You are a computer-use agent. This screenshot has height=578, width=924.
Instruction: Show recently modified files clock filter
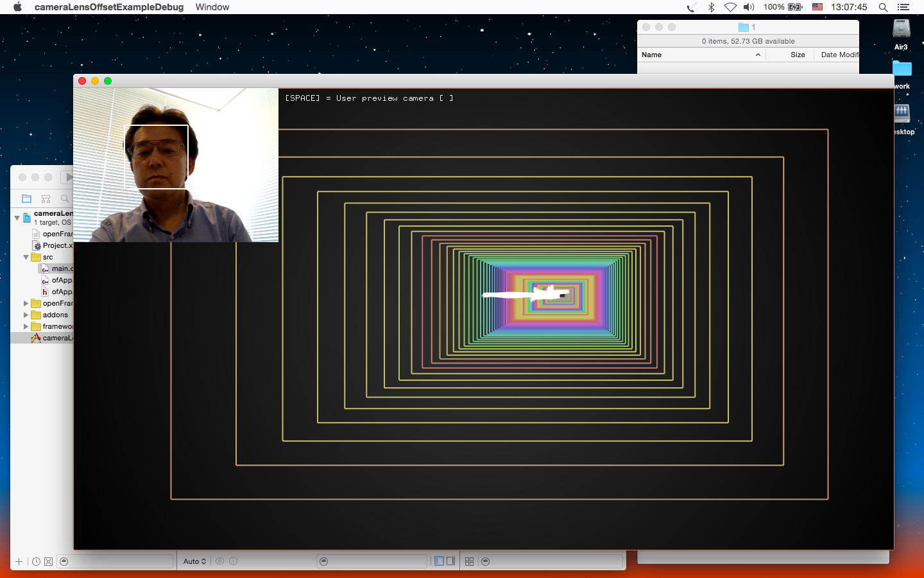tap(37, 561)
